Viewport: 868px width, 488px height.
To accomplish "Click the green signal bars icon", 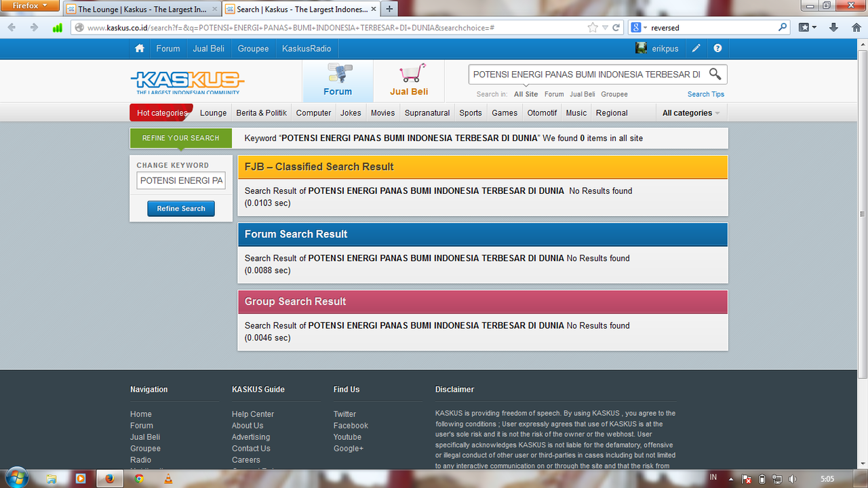I will (x=58, y=28).
